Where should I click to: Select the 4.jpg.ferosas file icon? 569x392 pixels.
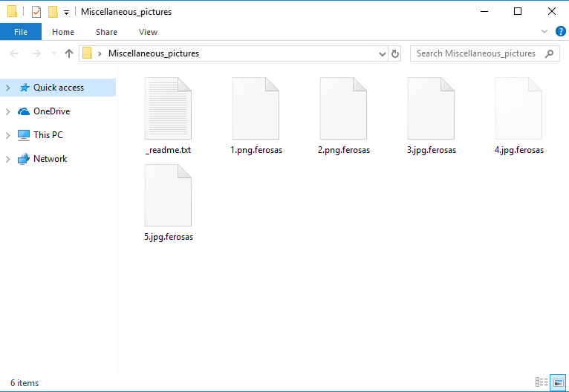(x=518, y=108)
